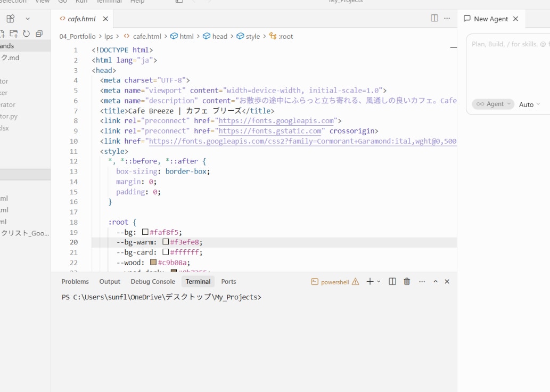
Task: Close the bottom terminal panel
Action: pos(447,281)
